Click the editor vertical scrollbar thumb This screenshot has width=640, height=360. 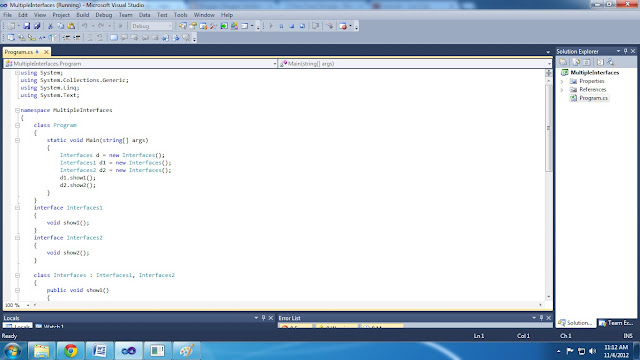(x=548, y=129)
